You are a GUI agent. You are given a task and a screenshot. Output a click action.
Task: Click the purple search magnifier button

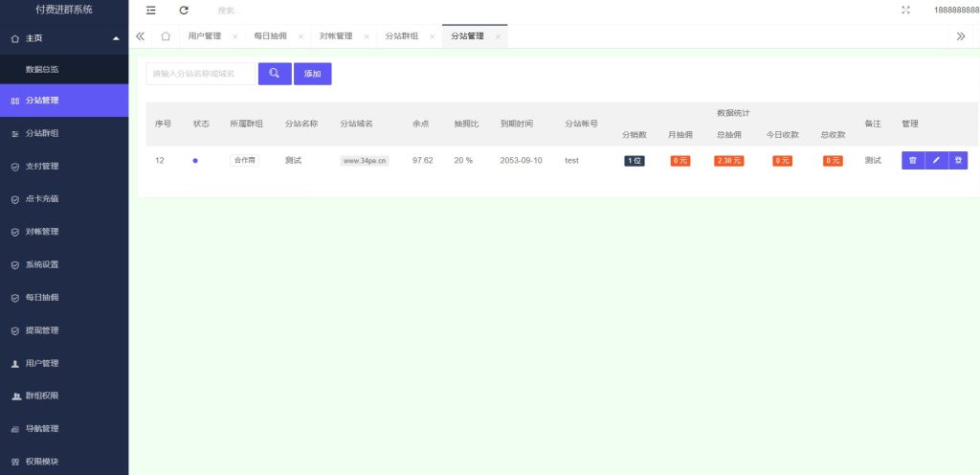(275, 74)
